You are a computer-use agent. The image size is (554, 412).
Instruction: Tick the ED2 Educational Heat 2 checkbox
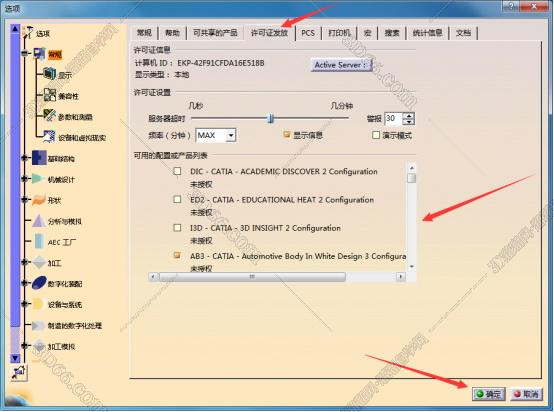(x=177, y=199)
